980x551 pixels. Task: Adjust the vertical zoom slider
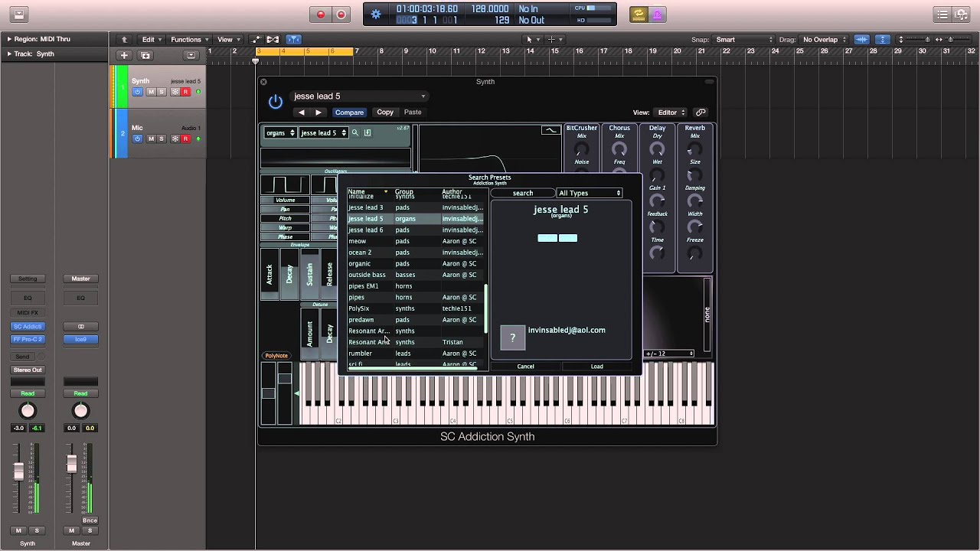coord(916,40)
